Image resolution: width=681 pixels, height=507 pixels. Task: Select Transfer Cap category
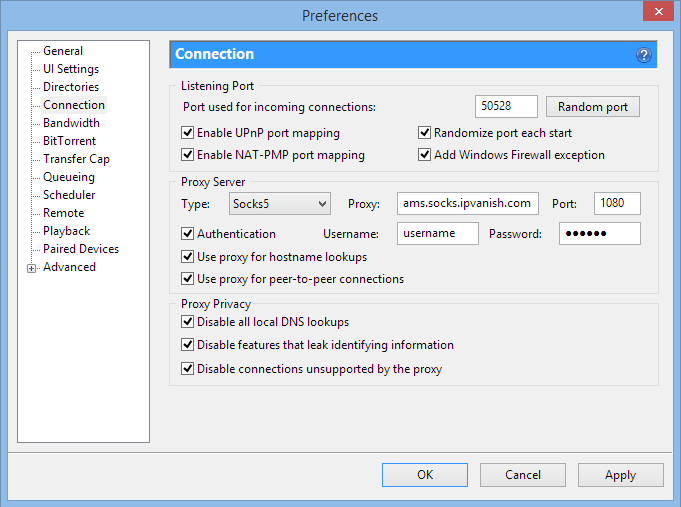(x=76, y=159)
